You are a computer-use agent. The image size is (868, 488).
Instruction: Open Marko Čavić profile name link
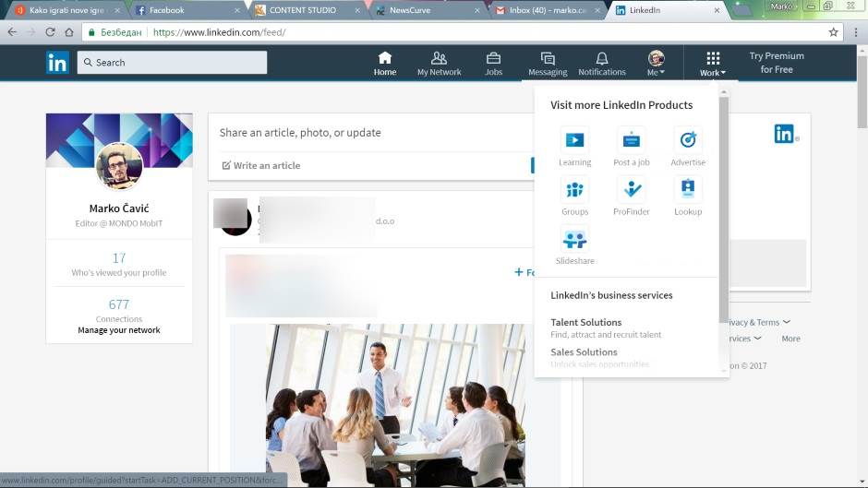pyautogui.click(x=119, y=208)
